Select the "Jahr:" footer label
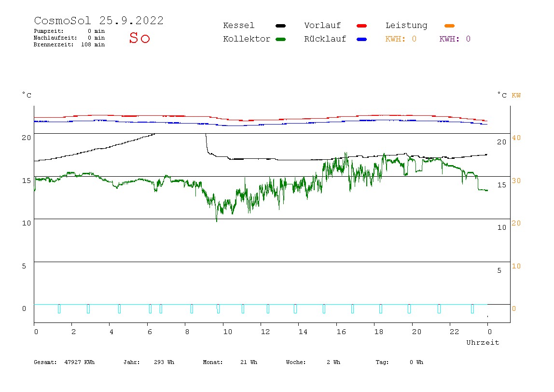Screen dimensions: 554x392 point(132,362)
